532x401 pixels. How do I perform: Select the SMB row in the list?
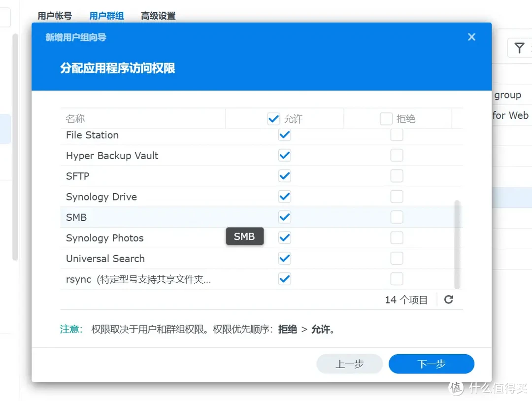click(x=148, y=217)
